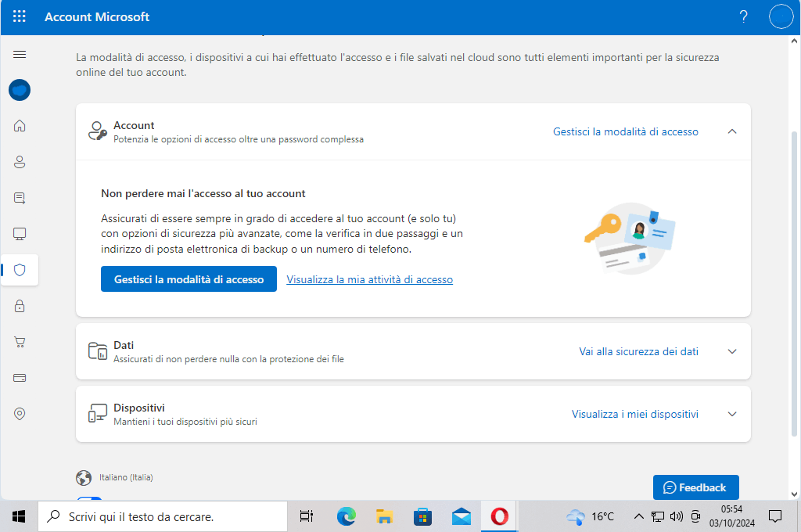Select the security shield icon in sidebar
Viewport: 801px width, 532px height.
tap(20, 270)
